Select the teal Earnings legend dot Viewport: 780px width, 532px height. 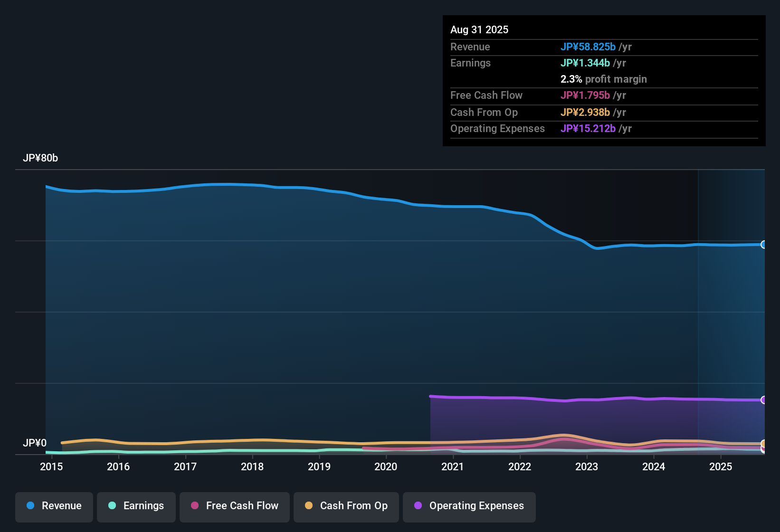click(x=113, y=506)
